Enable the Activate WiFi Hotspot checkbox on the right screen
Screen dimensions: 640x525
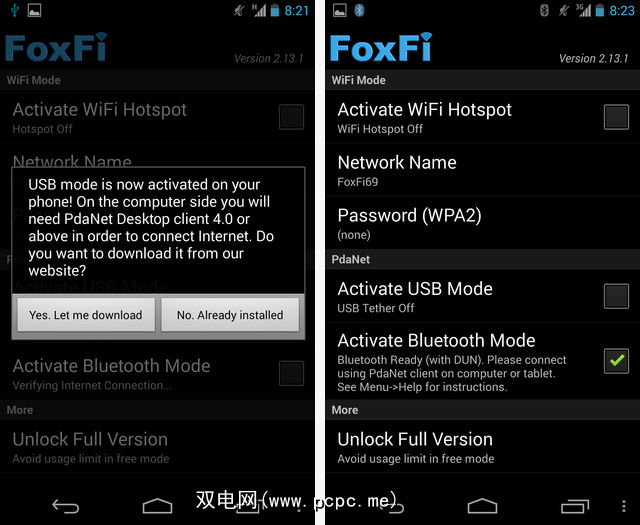[x=616, y=117]
